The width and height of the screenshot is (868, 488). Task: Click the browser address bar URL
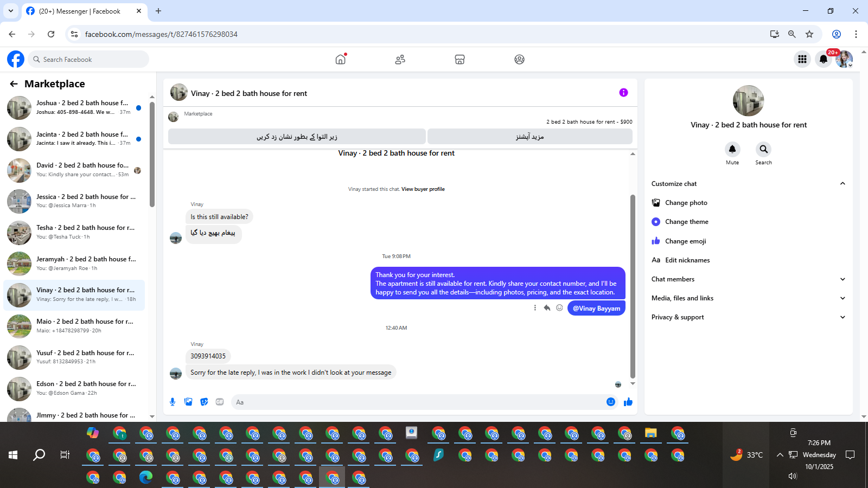pos(161,34)
